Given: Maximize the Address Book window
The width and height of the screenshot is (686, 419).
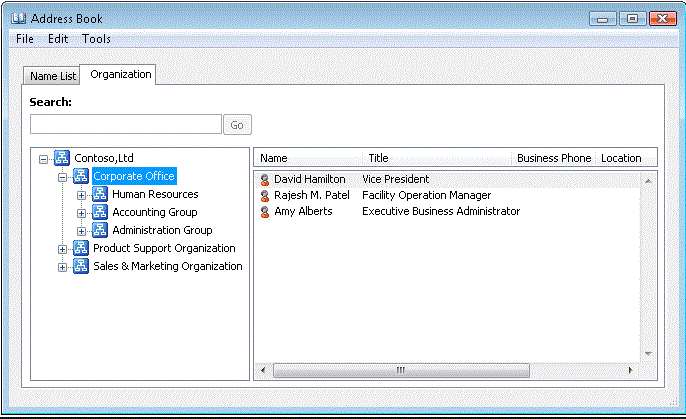Looking at the screenshot, I should 632,19.
